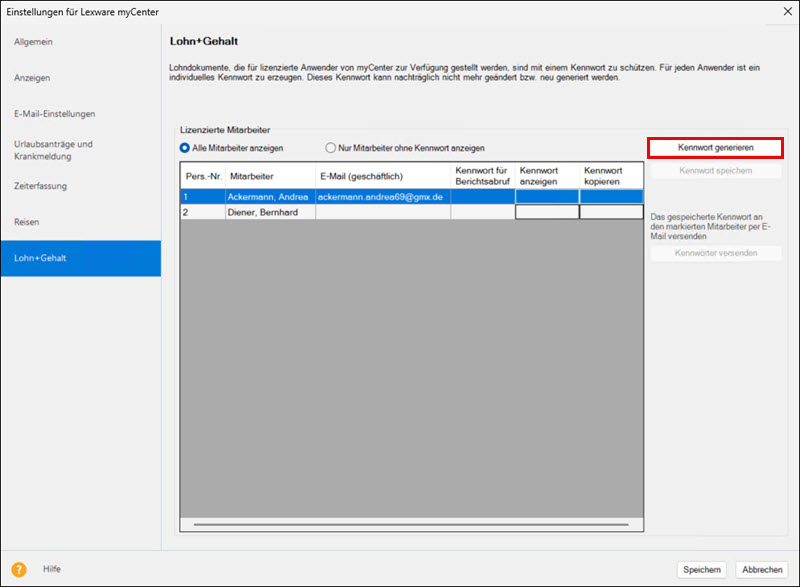Click the Abbrechen button
Viewport: 800px width, 587px height.
click(762, 570)
